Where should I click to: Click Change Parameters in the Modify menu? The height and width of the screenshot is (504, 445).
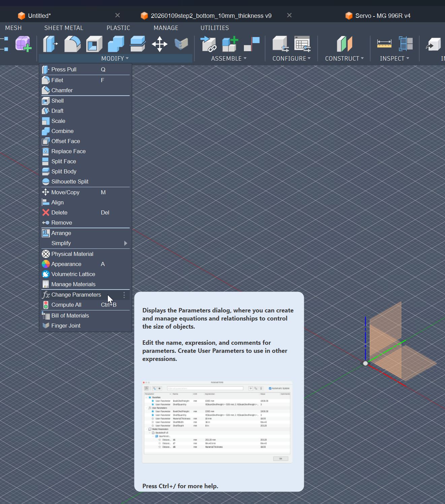pos(76,295)
